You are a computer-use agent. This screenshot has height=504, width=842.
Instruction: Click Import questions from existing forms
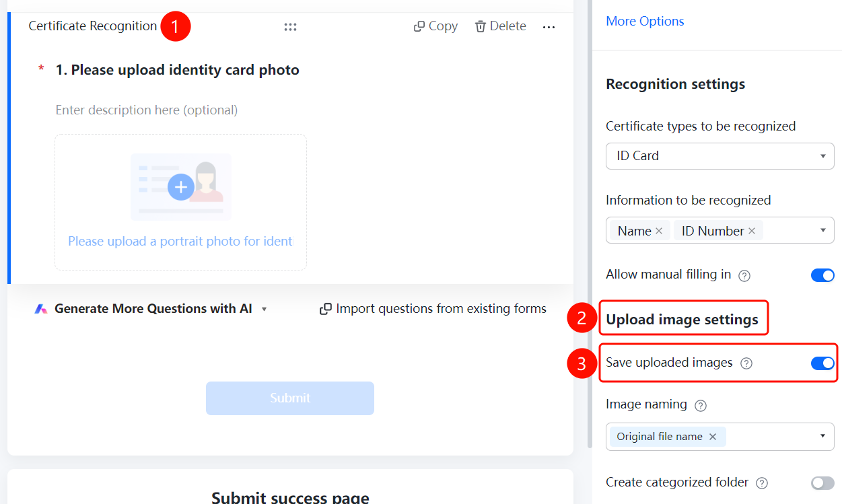433,309
